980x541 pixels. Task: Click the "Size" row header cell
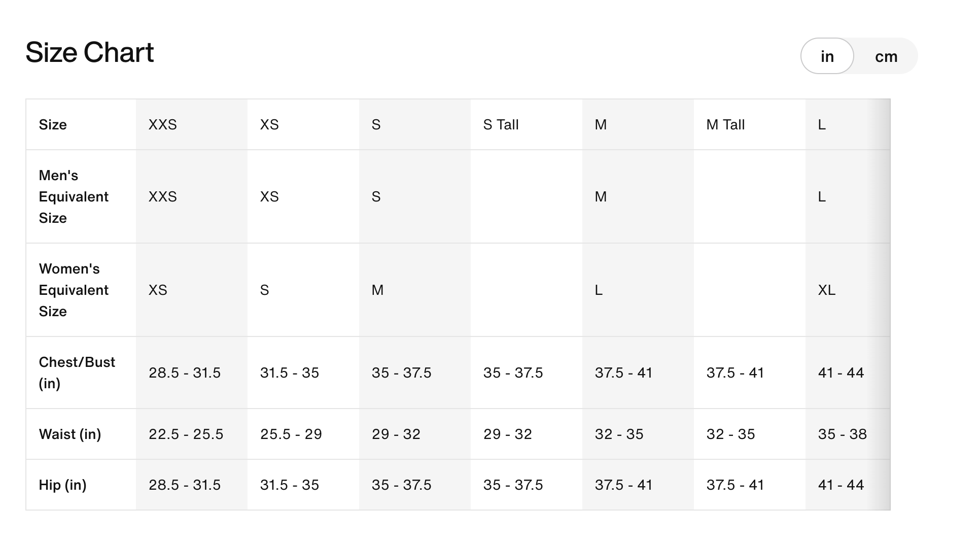pos(53,125)
